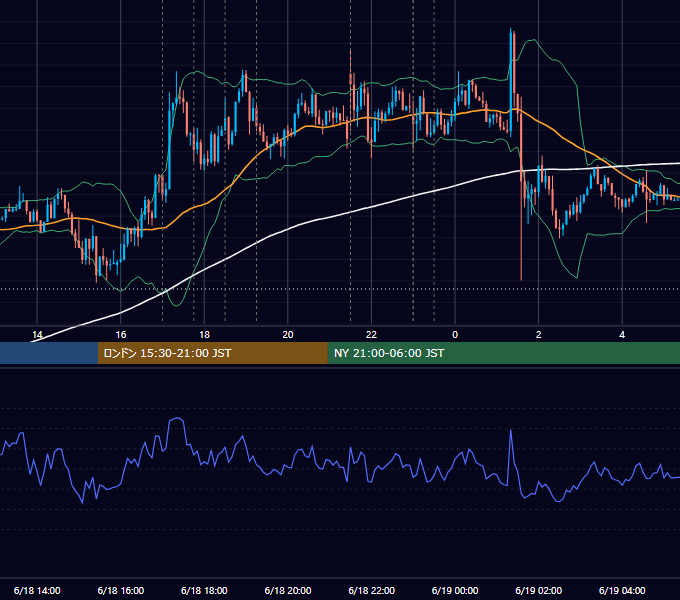
Task: Click hour label 14 on price chart axis
Action: [x=37, y=335]
